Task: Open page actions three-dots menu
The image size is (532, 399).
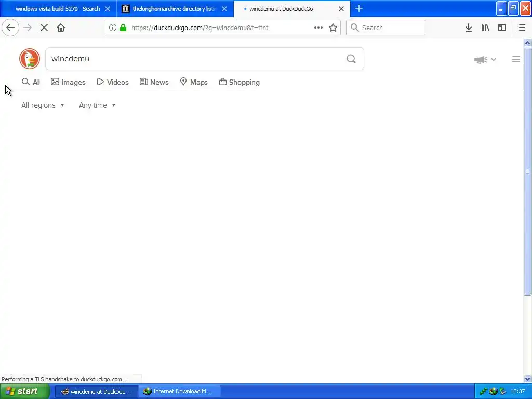Action: (x=318, y=28)
